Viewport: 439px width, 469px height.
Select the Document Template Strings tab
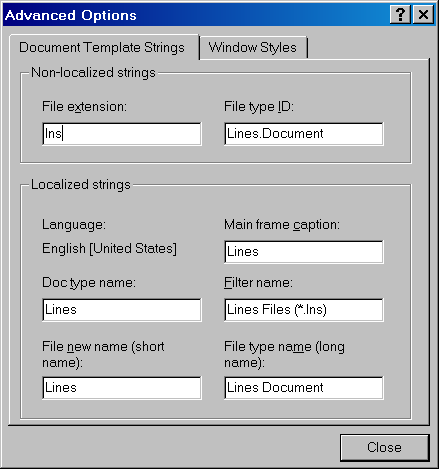(102, 47)
